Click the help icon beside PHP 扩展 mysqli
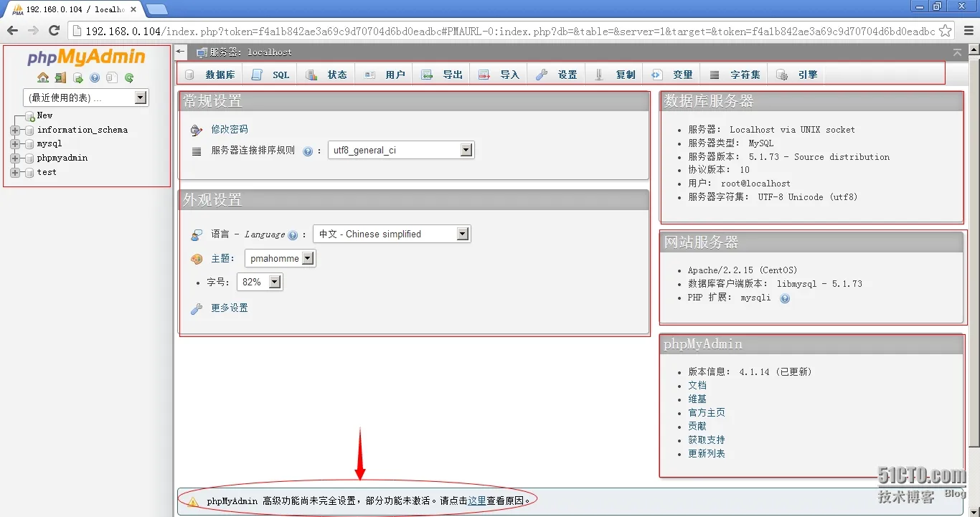 (x=785, y=298)
